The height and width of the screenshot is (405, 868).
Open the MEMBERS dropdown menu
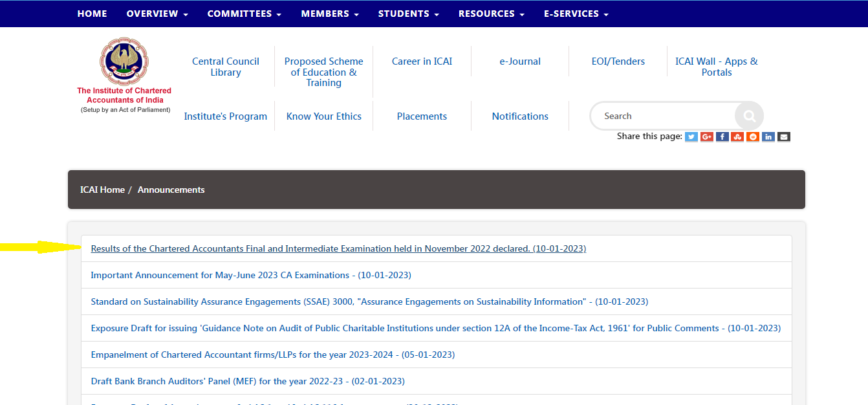tap(330, 14)
